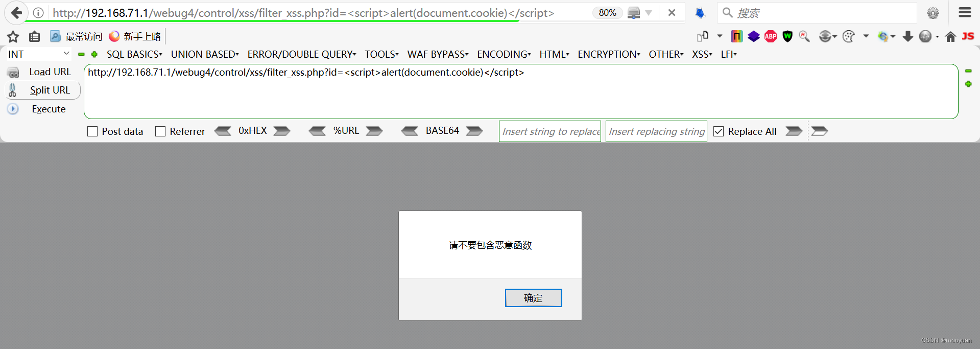Viewport: 980px width, 349px height.
Task: Open the purple stacked-layers extension
Action: point(754,36)
